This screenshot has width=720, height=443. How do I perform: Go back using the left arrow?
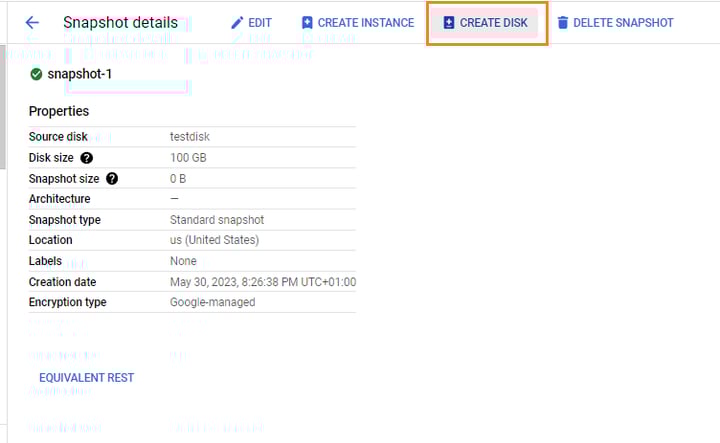[x=32, y=22]
